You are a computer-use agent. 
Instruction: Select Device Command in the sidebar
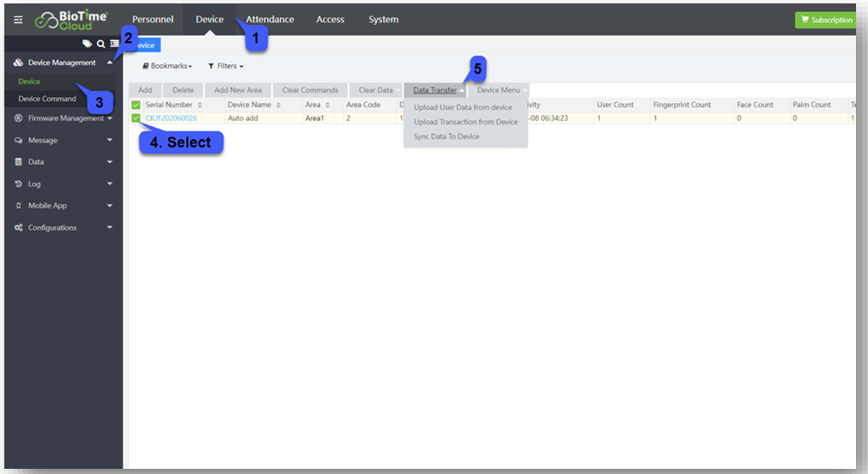coord(47,99)
